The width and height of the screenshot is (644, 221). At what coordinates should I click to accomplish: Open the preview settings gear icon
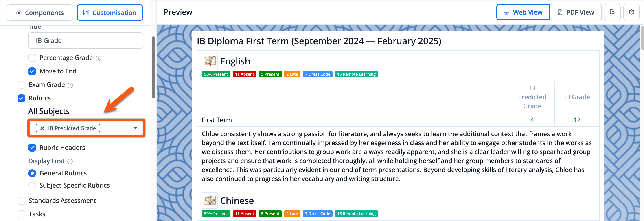click(x=631, y=12)
